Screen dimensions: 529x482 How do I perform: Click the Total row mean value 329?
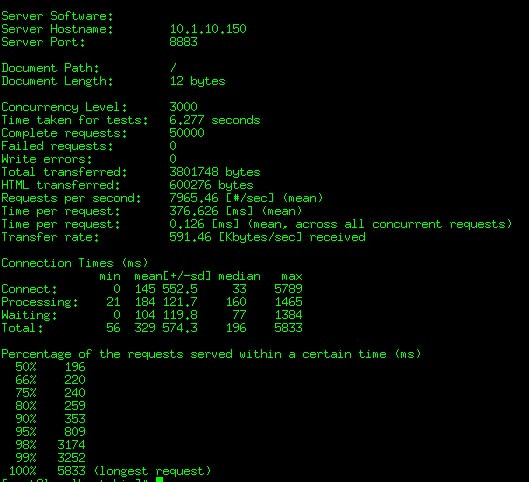click(x=145, y=328)
